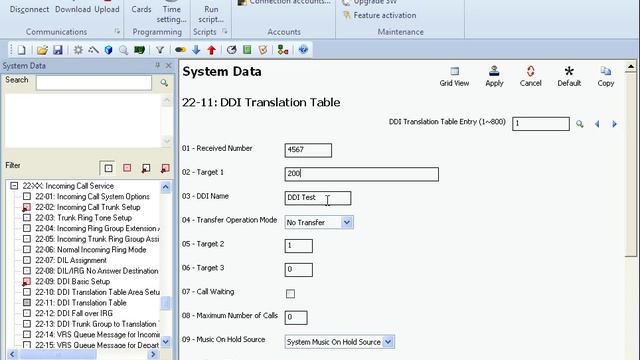Screen dimensions: 640x360
Task: Click the new file icon in toolbar
Action: 21,50
